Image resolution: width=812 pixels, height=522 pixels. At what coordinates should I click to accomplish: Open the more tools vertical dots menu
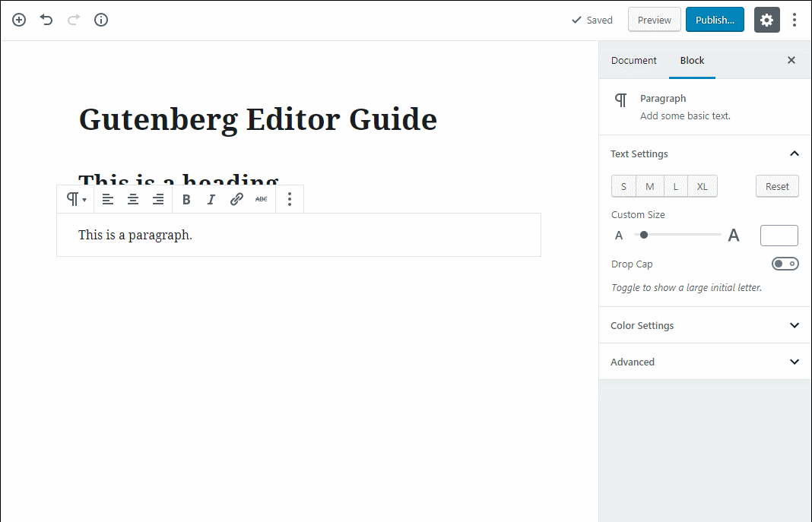click(x=795, y=20)
